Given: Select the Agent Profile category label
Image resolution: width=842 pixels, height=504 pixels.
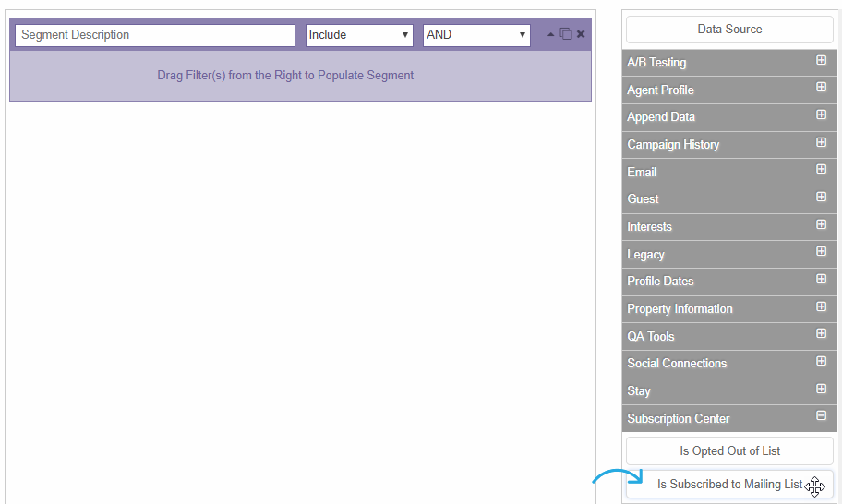Looking at the screenshot, I should 660,90.
